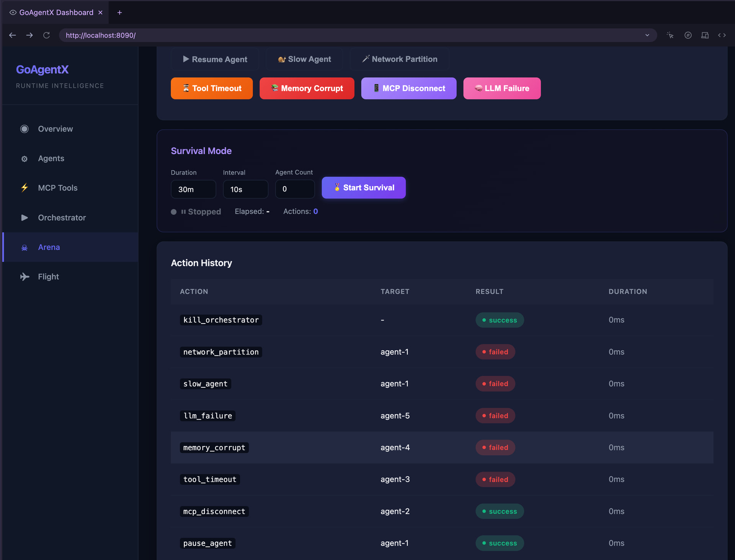
Task: Trigger the MCP Disconnect button
Action: pyautogui.click(x=409, y=88)
